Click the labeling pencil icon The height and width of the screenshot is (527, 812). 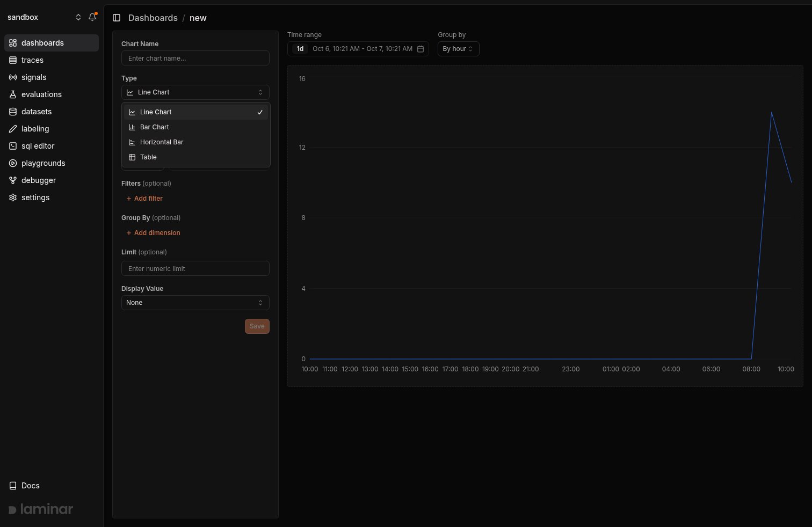click(13, 129)
